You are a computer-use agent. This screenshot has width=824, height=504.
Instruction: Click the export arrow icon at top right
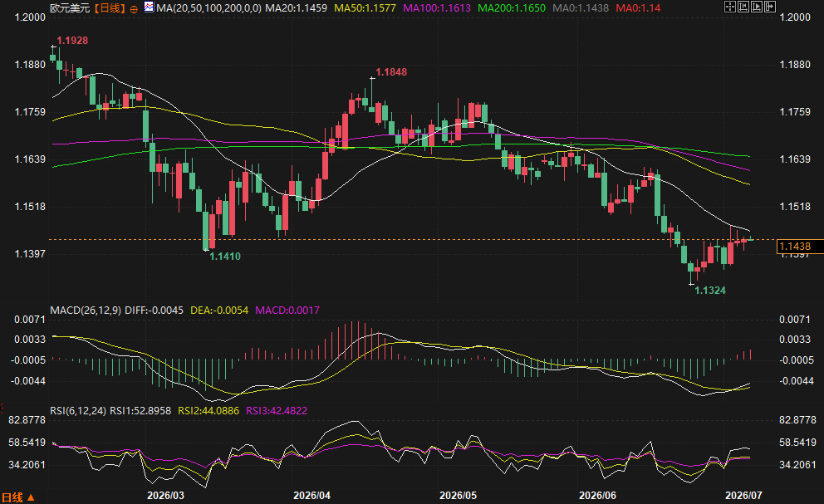tap(770, 7)
